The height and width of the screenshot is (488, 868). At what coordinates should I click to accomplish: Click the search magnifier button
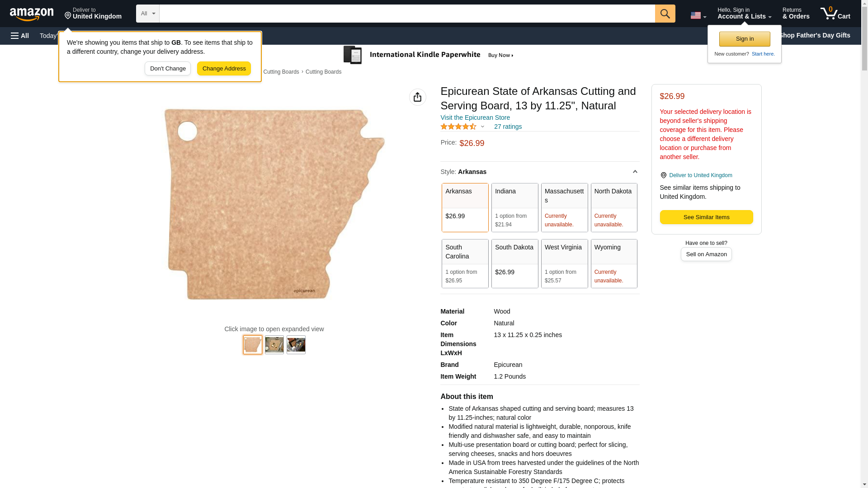[665, 14]
